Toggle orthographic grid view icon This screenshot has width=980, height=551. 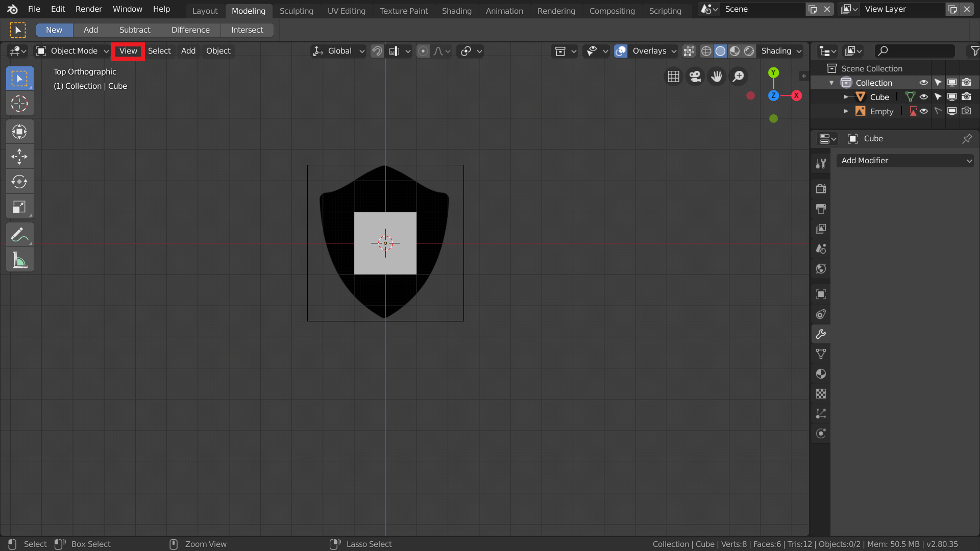[674, 77]
